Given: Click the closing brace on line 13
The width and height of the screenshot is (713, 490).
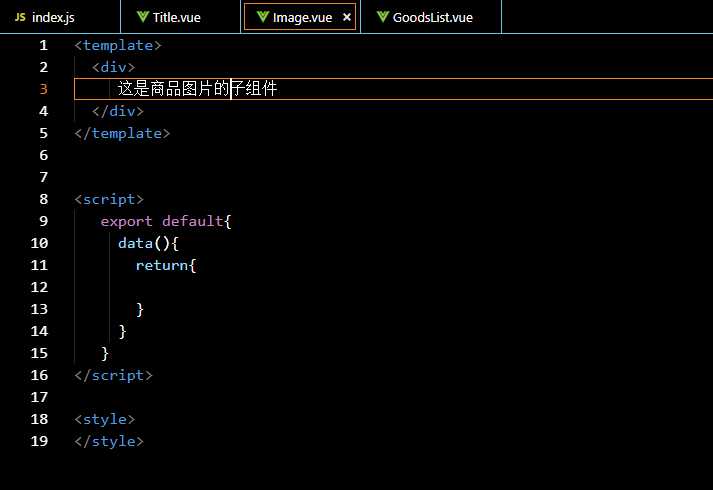Looking at the screenshot, I should point(140,310).
